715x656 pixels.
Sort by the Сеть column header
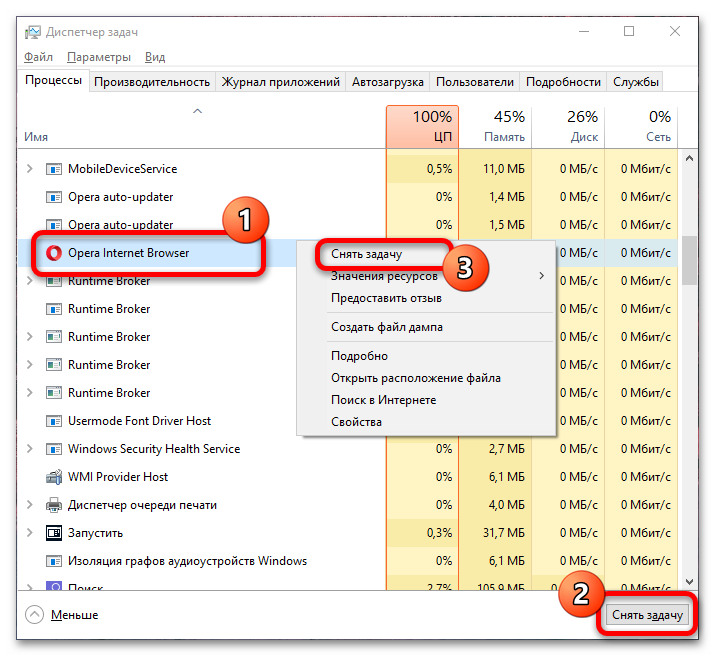641,127
